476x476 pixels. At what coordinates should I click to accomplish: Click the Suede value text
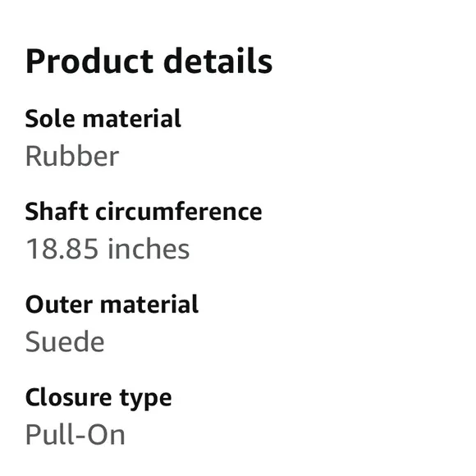[65, 342]
